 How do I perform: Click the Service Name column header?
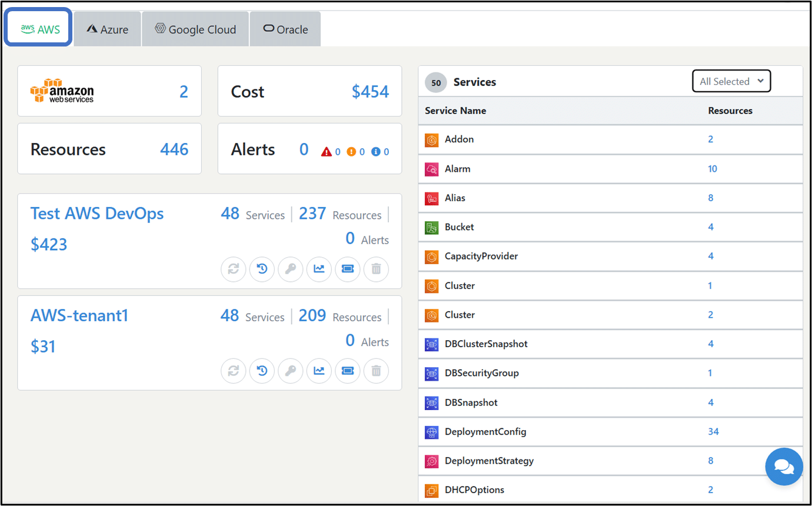pos(455,111)
